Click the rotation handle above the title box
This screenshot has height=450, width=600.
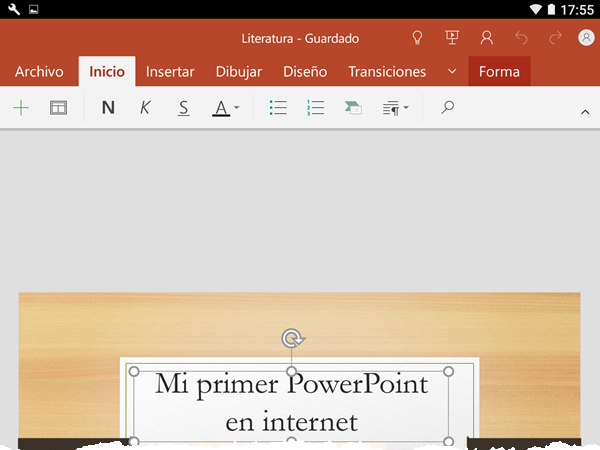coord(292,338)
